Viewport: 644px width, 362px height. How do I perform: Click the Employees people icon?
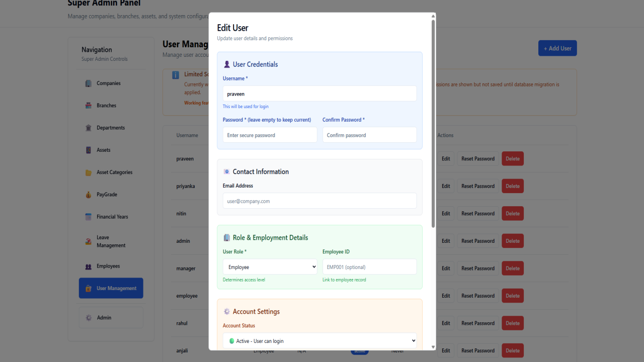pyautogui.click(x=89, y=266)
